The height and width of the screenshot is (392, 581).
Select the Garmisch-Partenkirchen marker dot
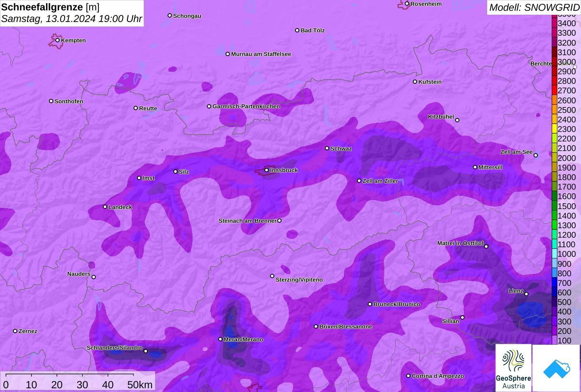[209, 106]
